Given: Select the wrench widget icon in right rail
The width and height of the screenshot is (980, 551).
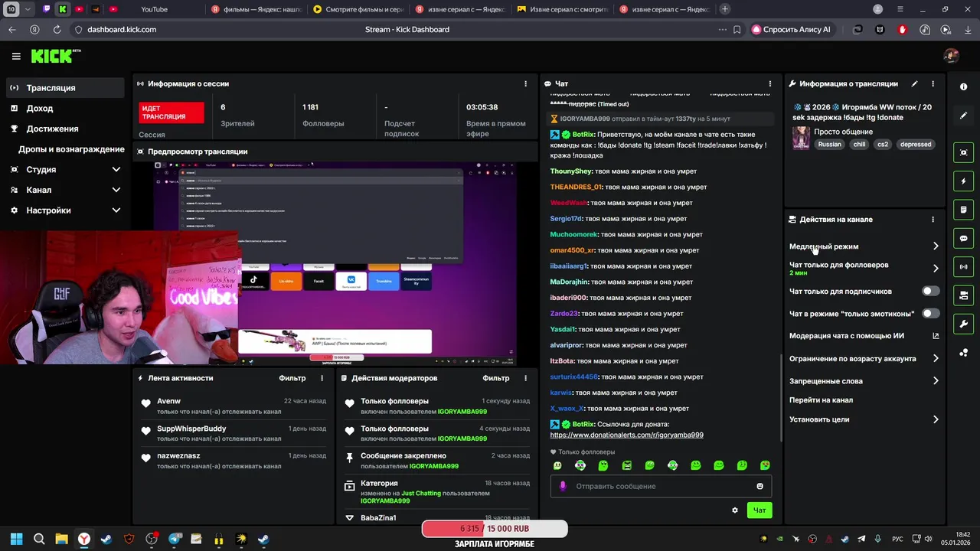Looking at the screenshot, I should tap(963, 324).
